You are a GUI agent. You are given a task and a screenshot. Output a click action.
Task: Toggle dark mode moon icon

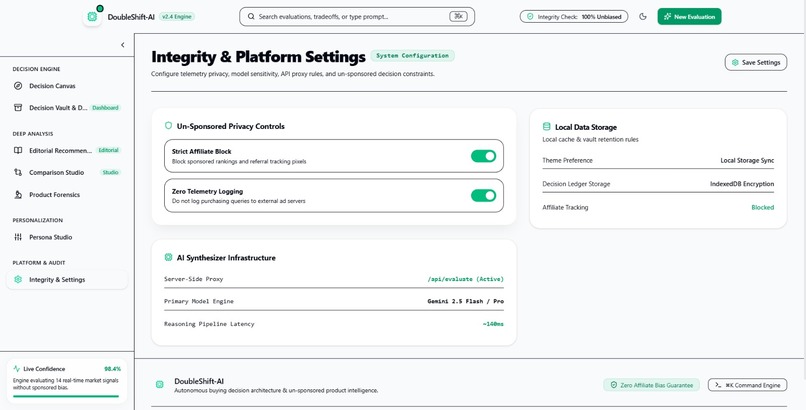[643, 16]
